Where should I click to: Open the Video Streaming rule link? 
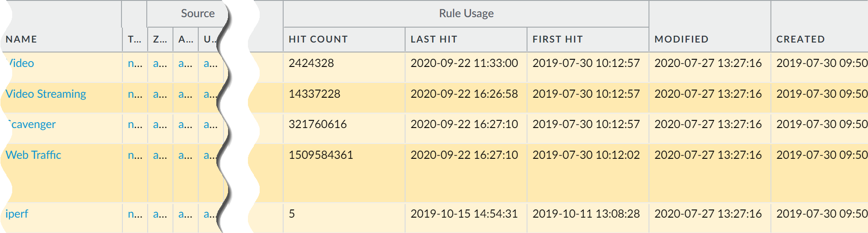pyautogui.click(x=46, y=94)
